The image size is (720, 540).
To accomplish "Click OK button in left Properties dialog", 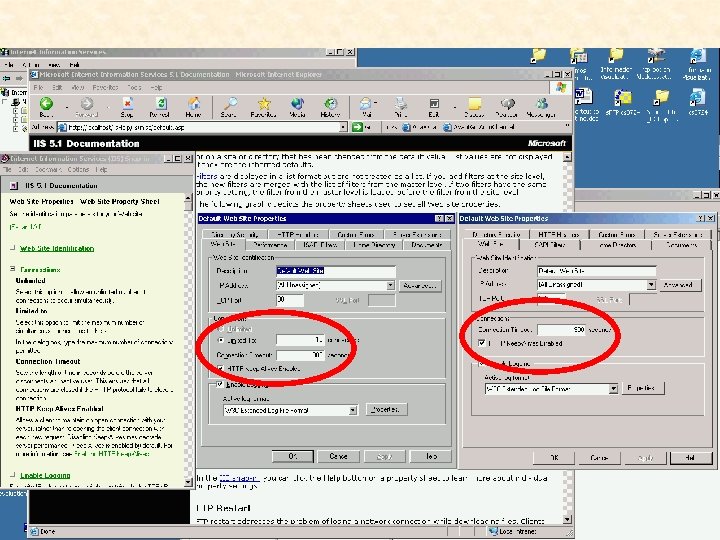I will point(292,456).
